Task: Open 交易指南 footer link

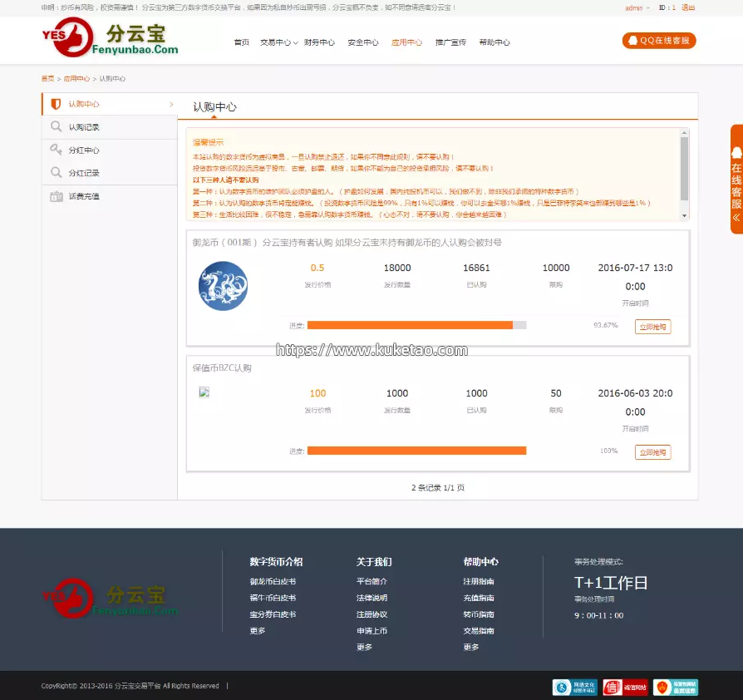Action: tap(479, 631)
